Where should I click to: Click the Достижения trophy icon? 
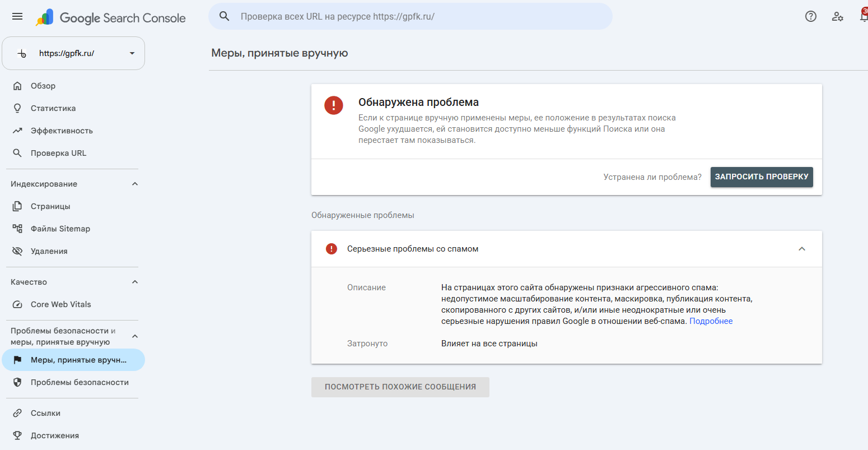pos(17,435)
